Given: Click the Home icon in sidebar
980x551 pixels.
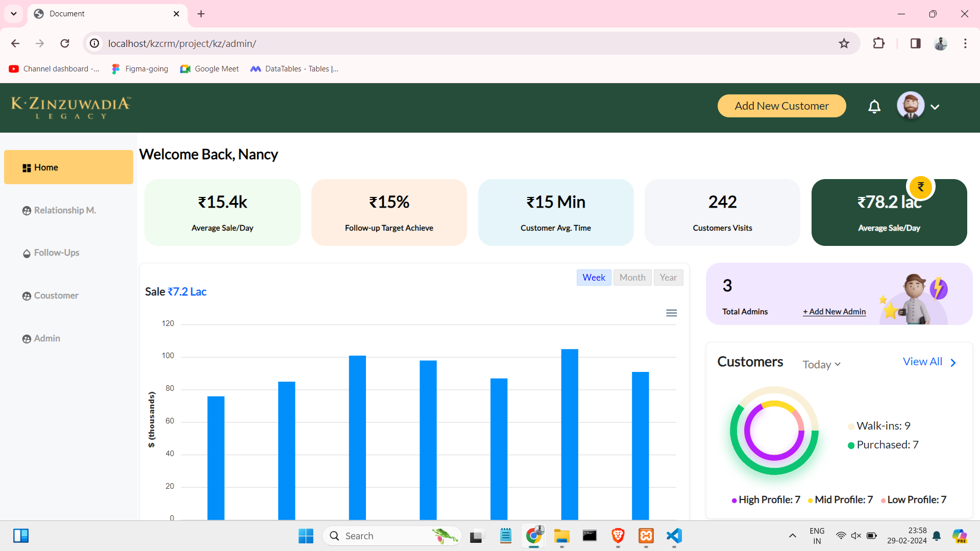Looking at the screenshot, I should click(27, 167).
